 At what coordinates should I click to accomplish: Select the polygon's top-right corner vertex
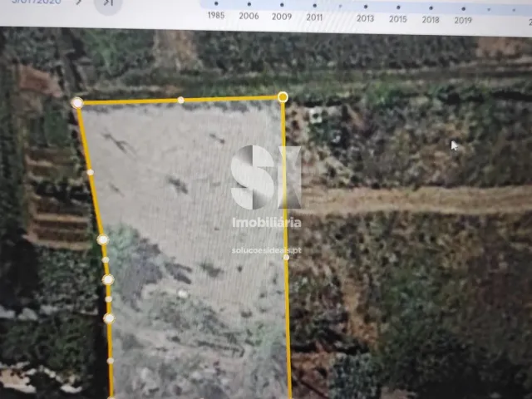(283, 97)
